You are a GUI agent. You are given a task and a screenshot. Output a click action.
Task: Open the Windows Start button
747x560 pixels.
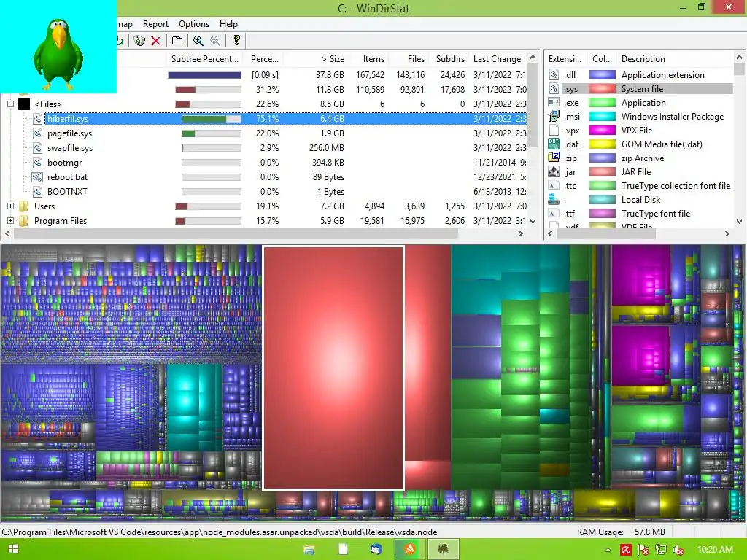point(13,550)
